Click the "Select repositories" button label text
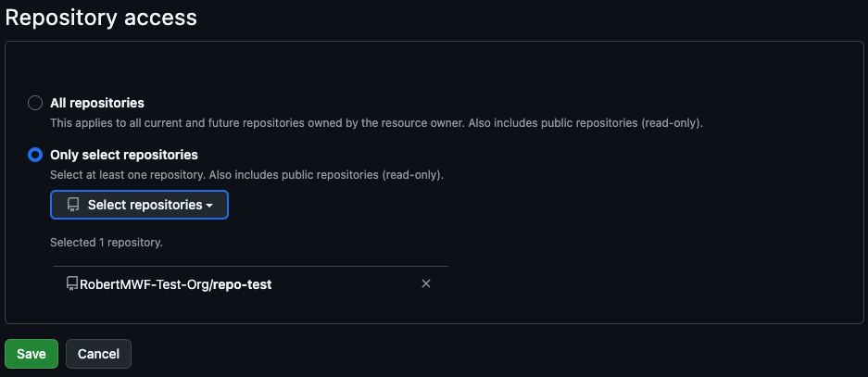The height and width of the screenshot is (377, 868). tap(145, 205)
